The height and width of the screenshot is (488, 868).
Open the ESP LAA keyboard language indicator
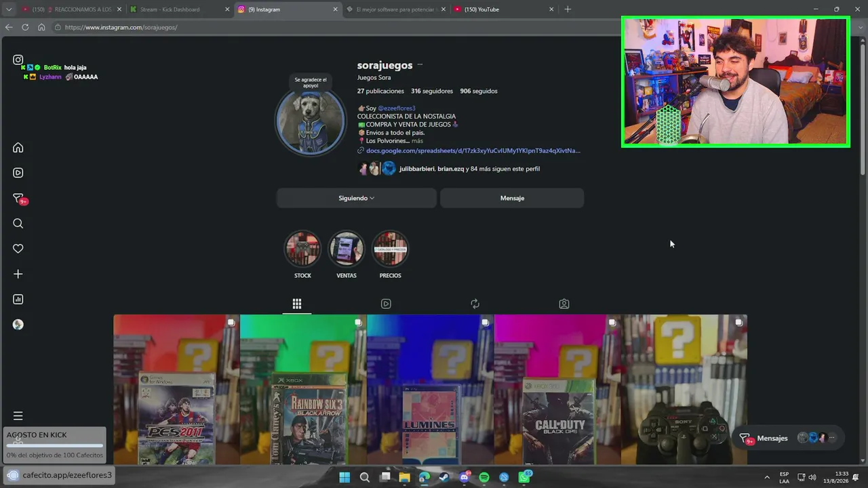[x=784, y=477]
